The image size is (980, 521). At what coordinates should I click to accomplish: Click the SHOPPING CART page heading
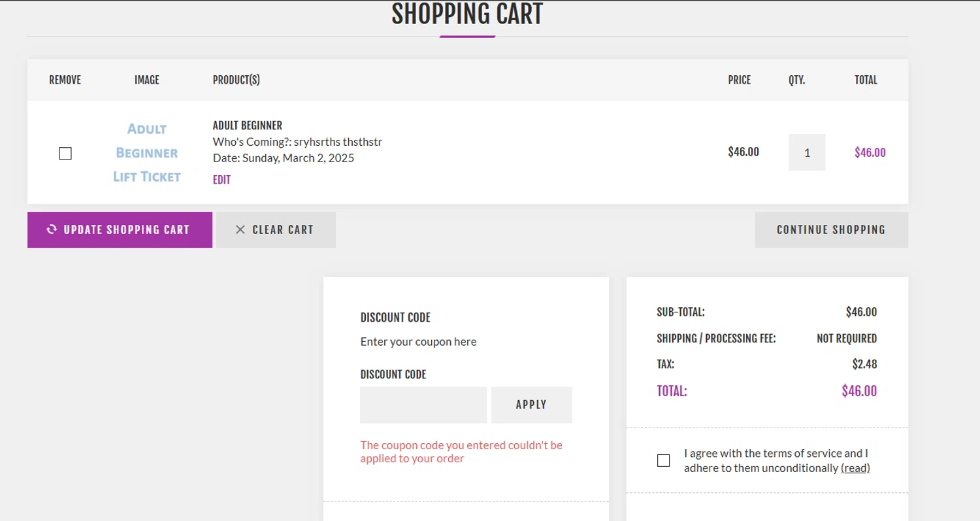click(x=467, y=14)
